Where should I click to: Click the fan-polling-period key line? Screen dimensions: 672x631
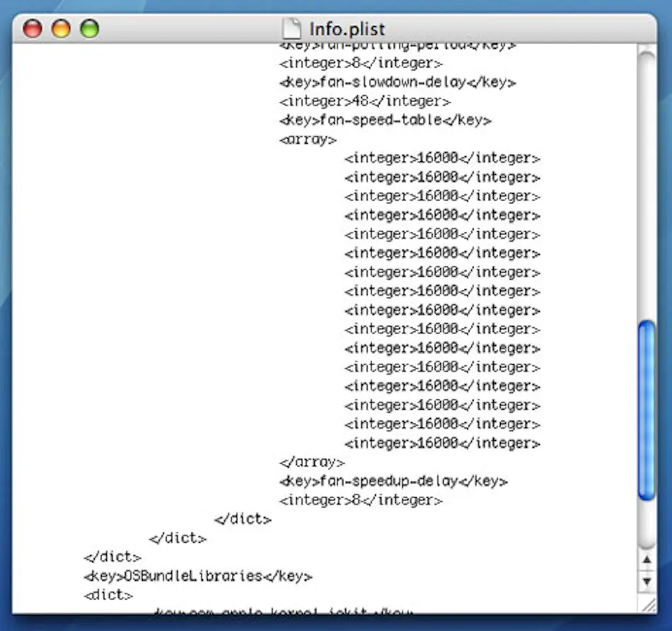pos(397,44)
